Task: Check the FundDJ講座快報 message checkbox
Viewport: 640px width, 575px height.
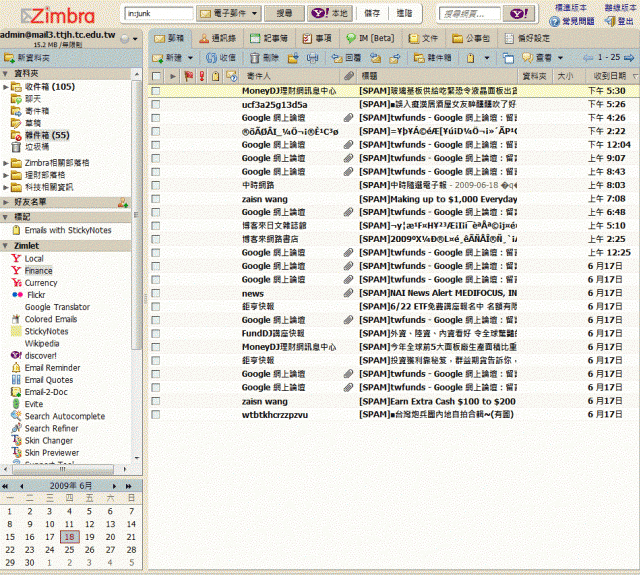Action: pyautogui.click(x=156, y=333)
